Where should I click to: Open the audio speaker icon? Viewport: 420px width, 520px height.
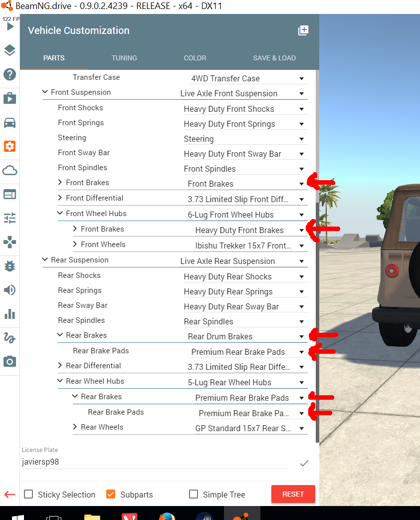click(9, 290)
